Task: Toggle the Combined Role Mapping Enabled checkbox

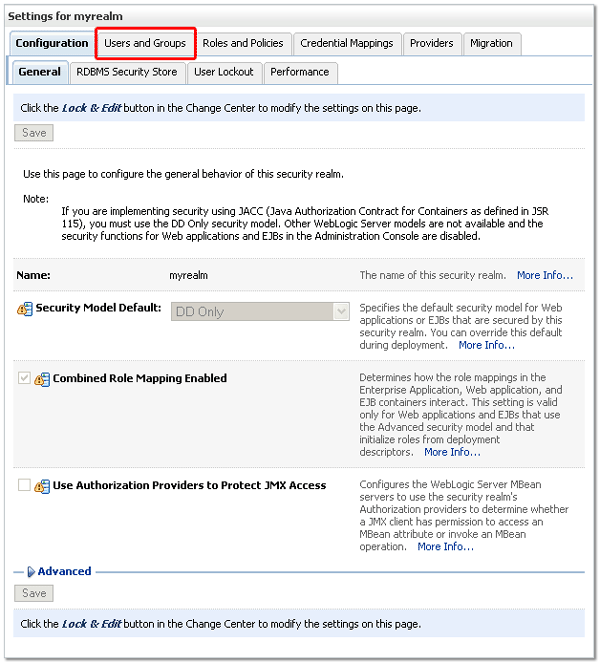Action: pos(24,380)
